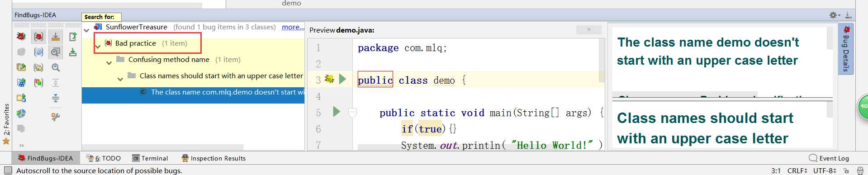Image resolution: width=868 pixels, height=175 pixels.
Task: Fold the main method code block
Action: [352, 113]
